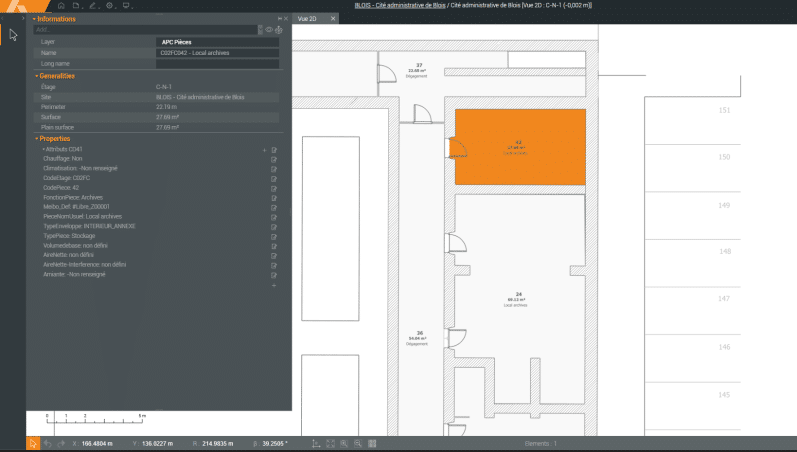
Task: Click the empty Long name field
Action: coord(217,64)
